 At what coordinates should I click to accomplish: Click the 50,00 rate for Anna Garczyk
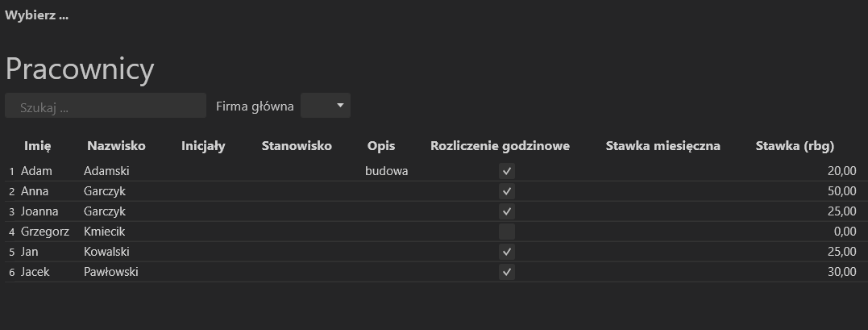click(x=842, y=191)
